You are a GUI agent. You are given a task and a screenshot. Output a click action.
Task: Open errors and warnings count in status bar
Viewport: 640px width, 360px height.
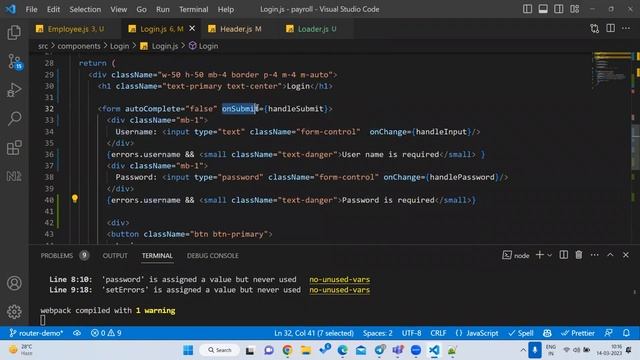[106, 333]
